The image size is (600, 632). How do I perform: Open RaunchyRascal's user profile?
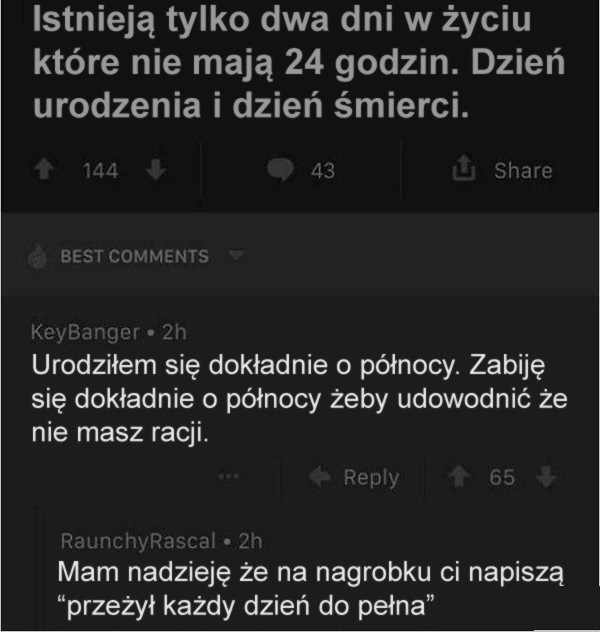[138, 541]
